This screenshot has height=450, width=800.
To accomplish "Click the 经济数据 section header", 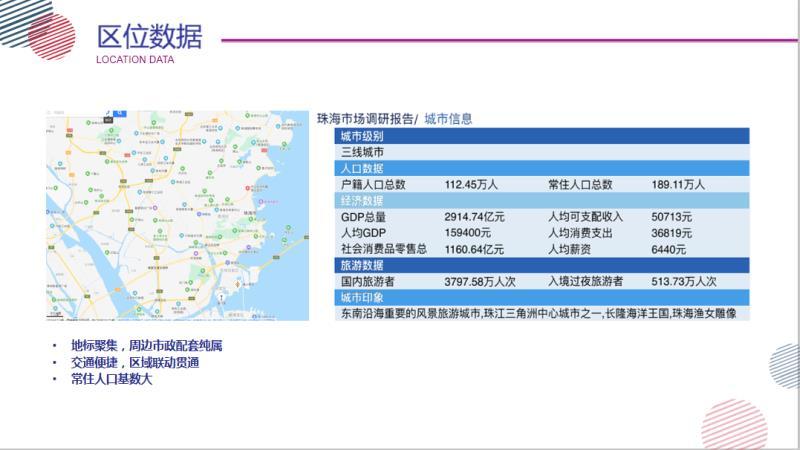I will click(361, 200).
